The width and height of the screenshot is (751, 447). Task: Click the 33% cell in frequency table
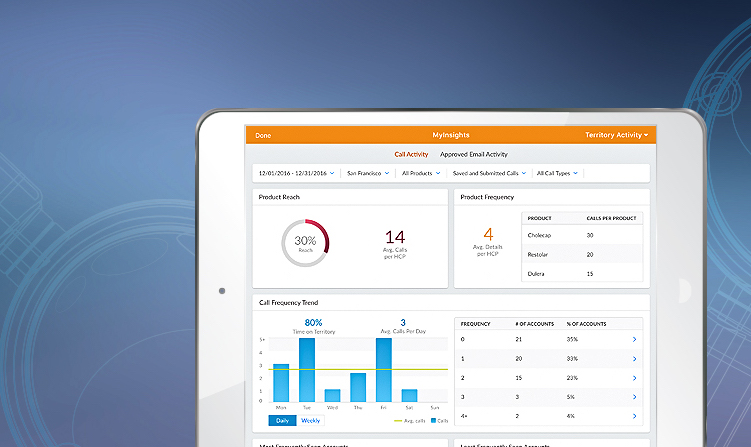572,359
